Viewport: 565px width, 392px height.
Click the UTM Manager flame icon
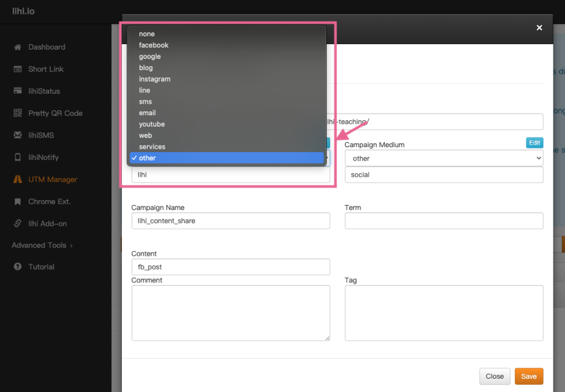[x=18, y=179]
